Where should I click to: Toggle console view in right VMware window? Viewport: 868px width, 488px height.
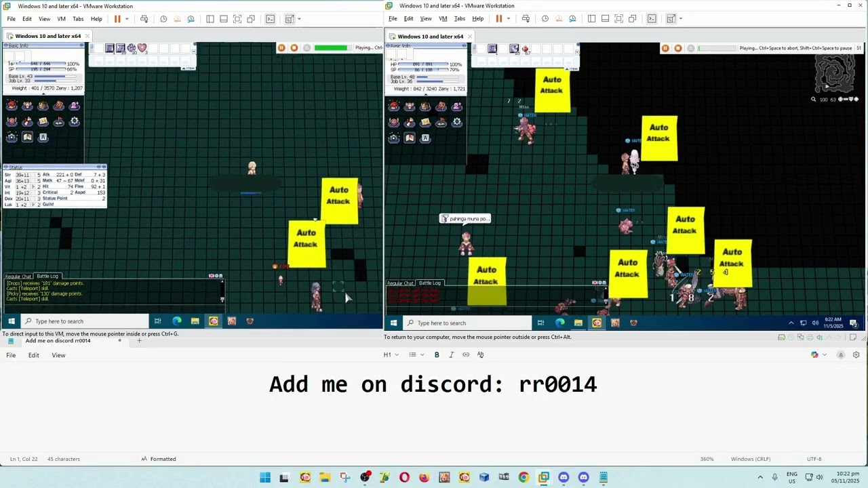(652, 18)
